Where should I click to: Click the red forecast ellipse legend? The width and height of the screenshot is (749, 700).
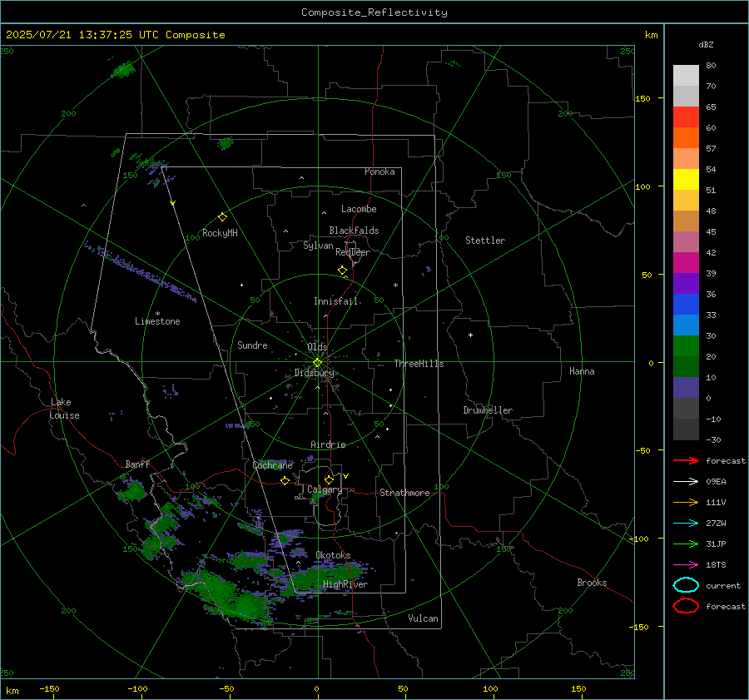[x=686, y=606]
